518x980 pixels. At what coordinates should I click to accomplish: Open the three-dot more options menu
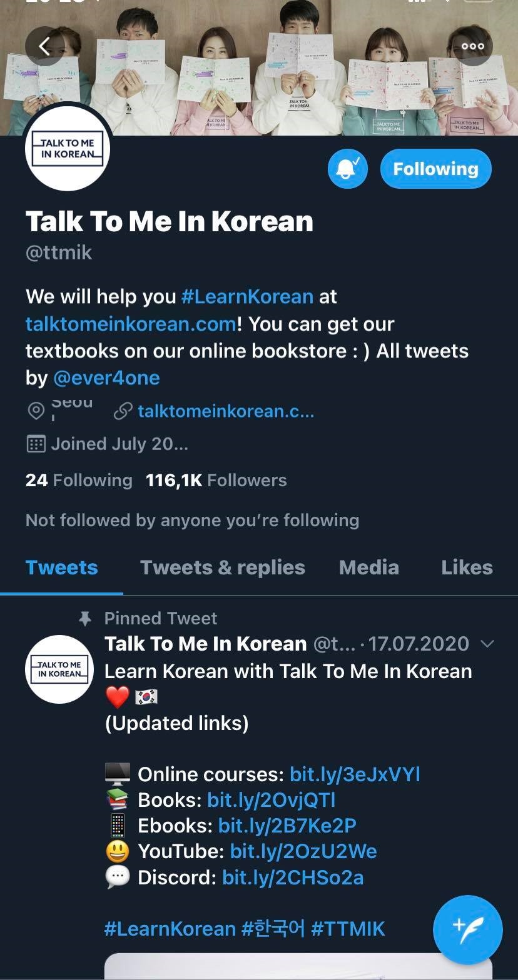[x=473, y=46]
